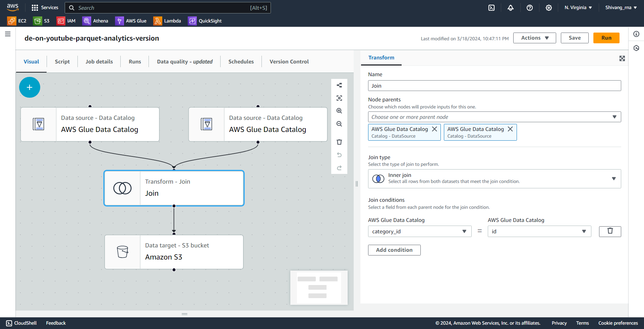Switch to the Visual tab

(x=31, y=62)
